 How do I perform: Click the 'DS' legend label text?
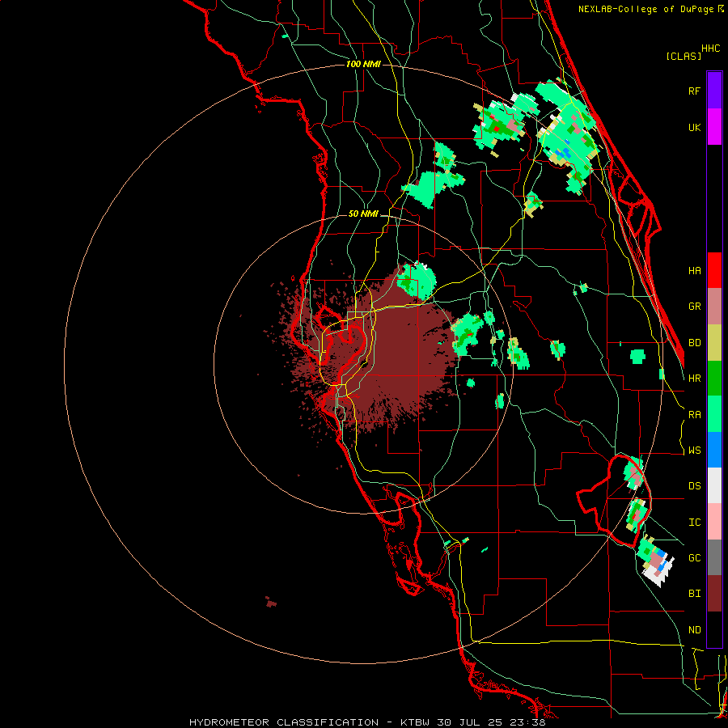[x=695, y=486]
